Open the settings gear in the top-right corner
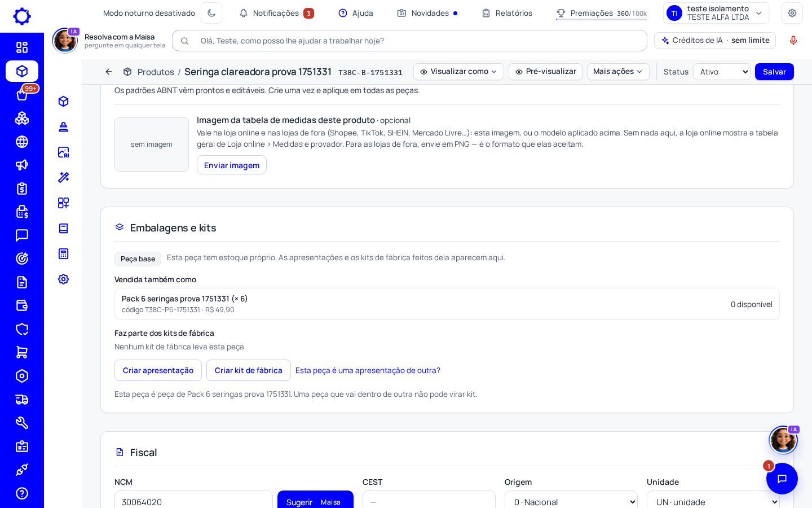This screenshot has width=812, height=508. click(x=792, y=13)
